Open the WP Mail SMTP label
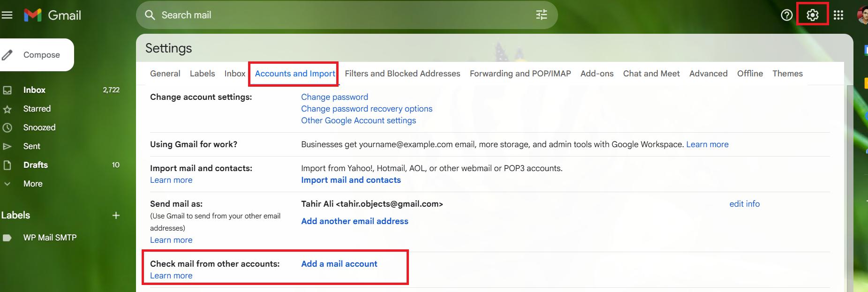Image resolution: width=868 pixels, height=292 pixels. click(x=50, y=238)
